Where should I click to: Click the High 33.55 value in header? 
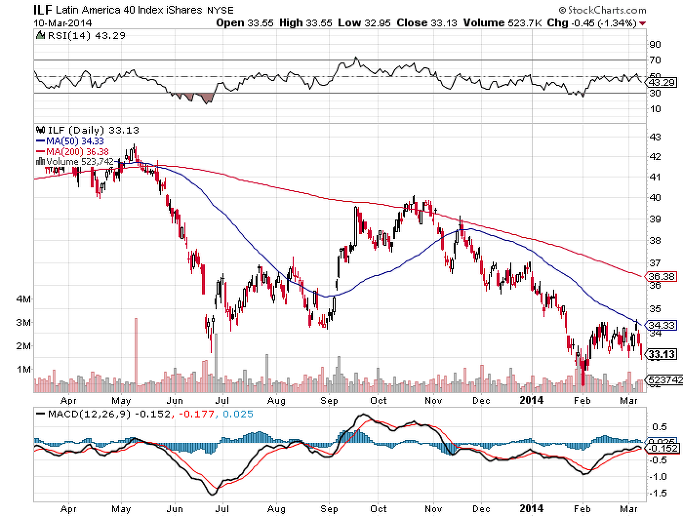coord(305,23)
